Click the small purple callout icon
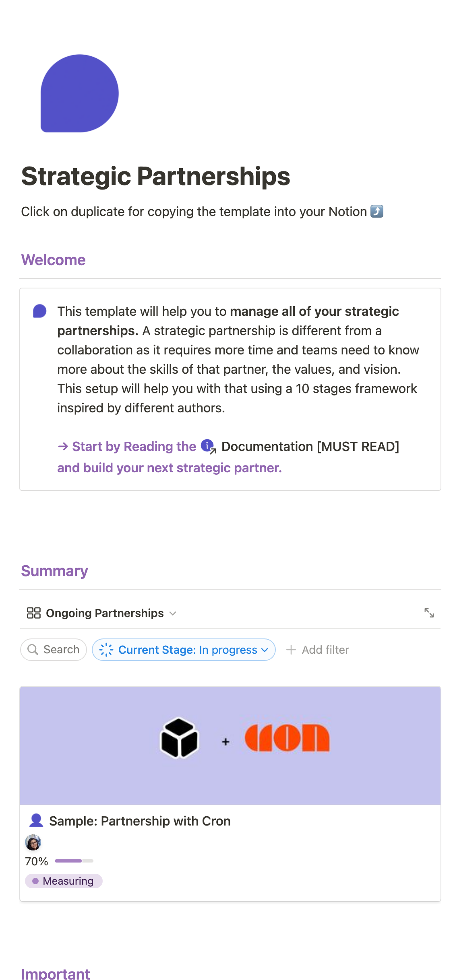453x980 pixels. tap(39, 311)
